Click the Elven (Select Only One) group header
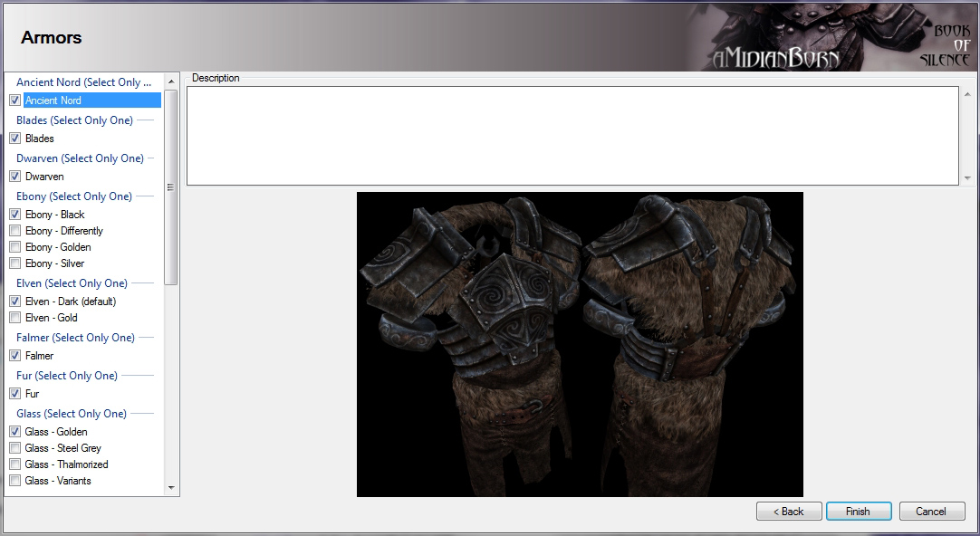The width and height of the screenshot is (980, 536). pos(72,283)
